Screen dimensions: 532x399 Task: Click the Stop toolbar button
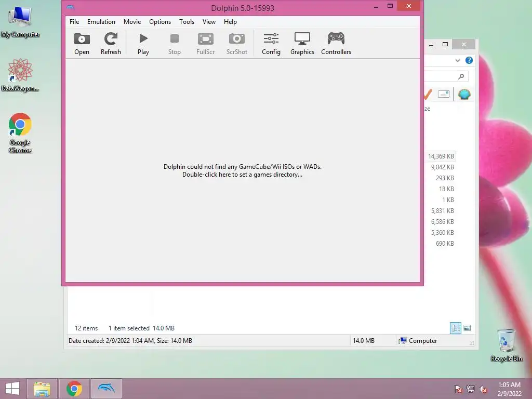pos(175,44)
